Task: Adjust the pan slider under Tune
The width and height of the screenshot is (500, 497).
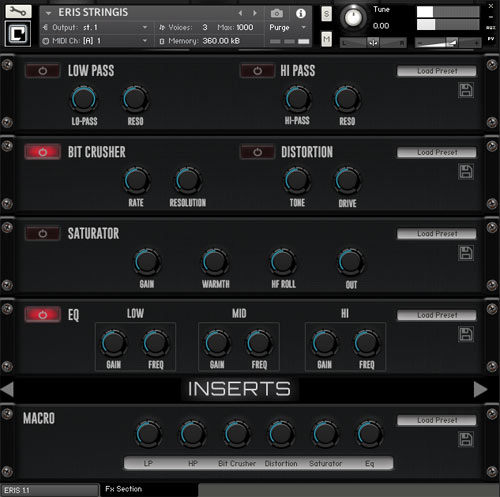Action: point(373,43)
